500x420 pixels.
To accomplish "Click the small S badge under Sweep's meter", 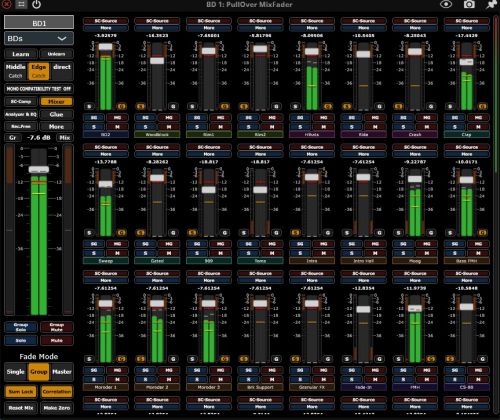I will (x=89, y=233).
